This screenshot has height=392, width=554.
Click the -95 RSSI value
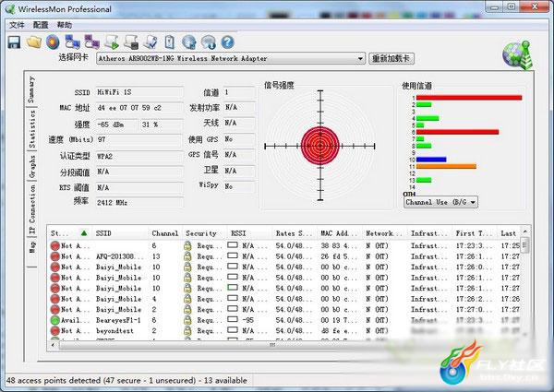click(248, 320)
